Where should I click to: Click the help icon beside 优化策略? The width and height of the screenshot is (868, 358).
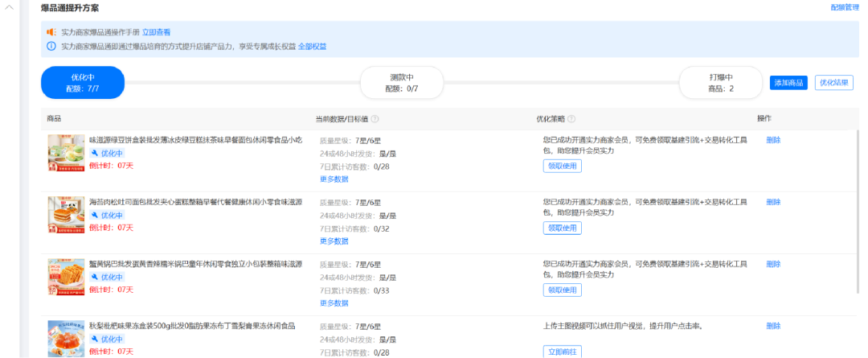(571, 119)
